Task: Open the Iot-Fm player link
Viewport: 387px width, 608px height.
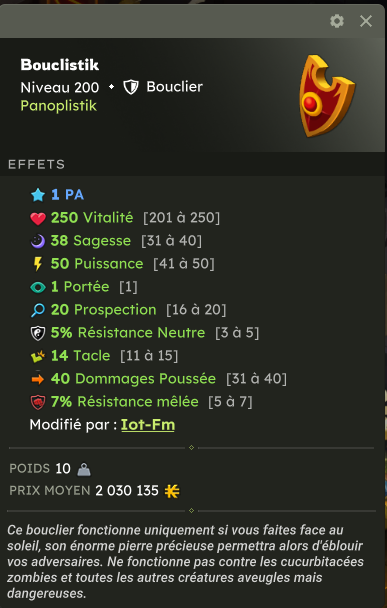Action: pos(148,425)
